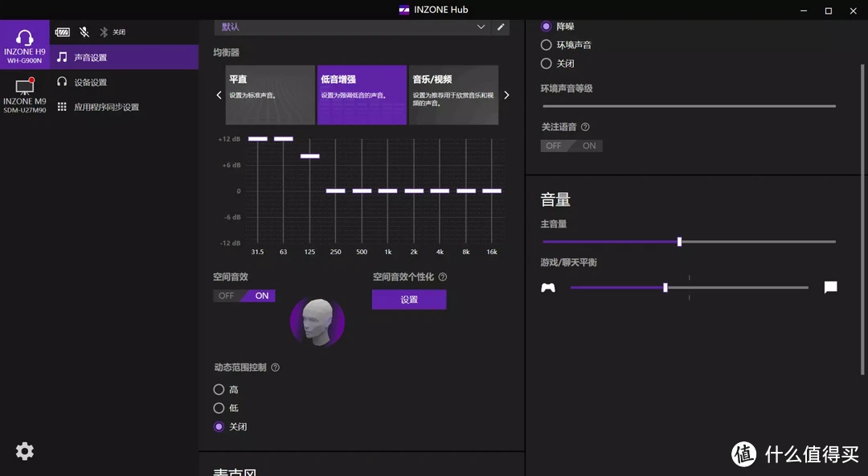Screen dimensions: 868x476
Task: Select the 低音增强 equalizer preset
Action: tap(362, 95)
